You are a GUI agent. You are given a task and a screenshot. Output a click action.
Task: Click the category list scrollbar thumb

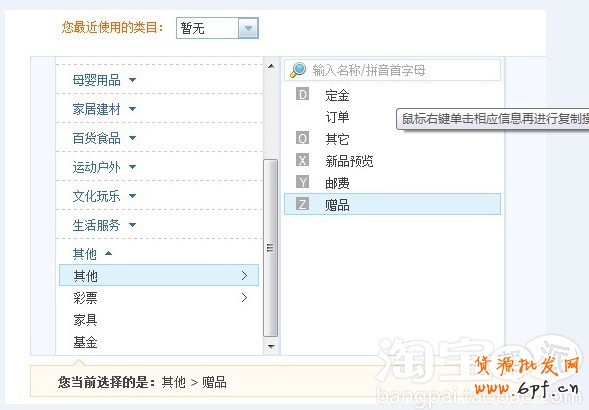coord(270,248)
